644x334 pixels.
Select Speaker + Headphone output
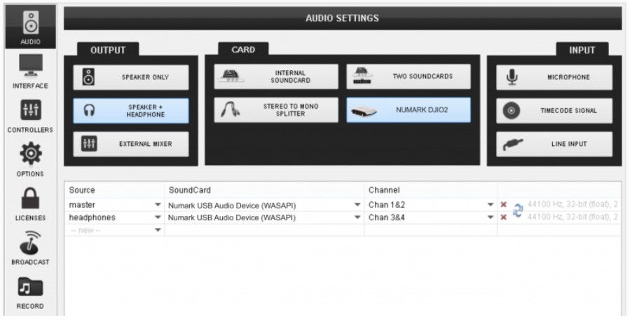tap(131, 111)
